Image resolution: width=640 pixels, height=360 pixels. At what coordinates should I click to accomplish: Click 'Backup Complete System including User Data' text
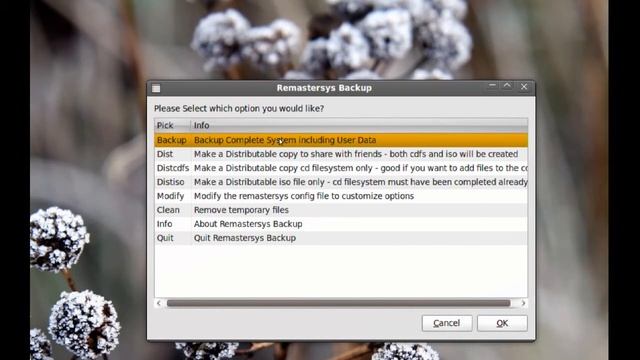(x=285, y=140)
